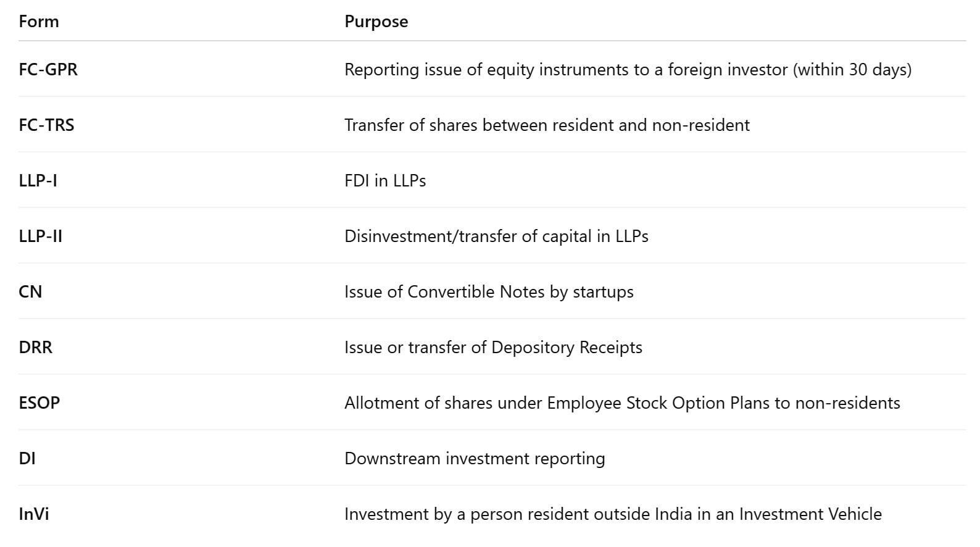
Task: Click 'Disinvestment/transfer of capital in LLPs' text
Action: [x=496, y=236]
